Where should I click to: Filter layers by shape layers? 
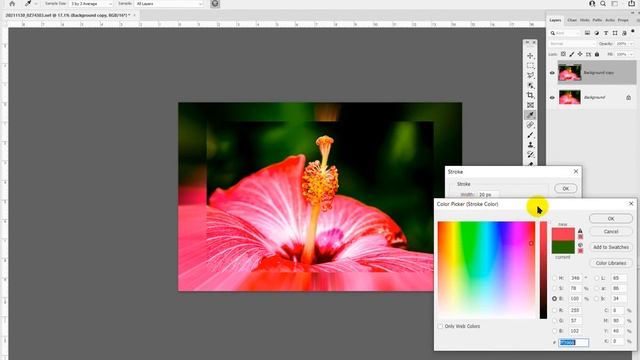pyautogui.click(x=615, y=33)
